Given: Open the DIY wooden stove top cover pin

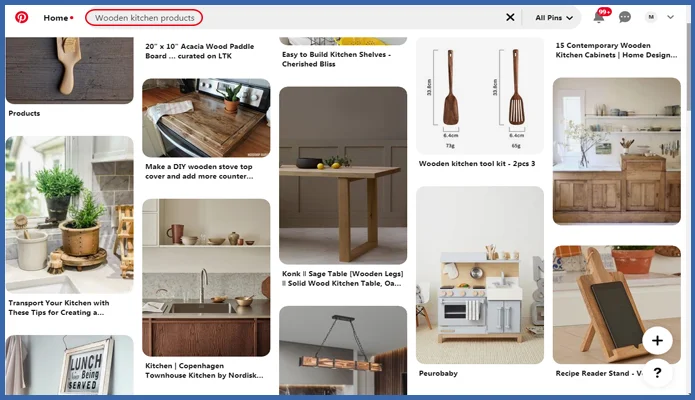Looking at the screenshot, I should (x=206, y=118).
